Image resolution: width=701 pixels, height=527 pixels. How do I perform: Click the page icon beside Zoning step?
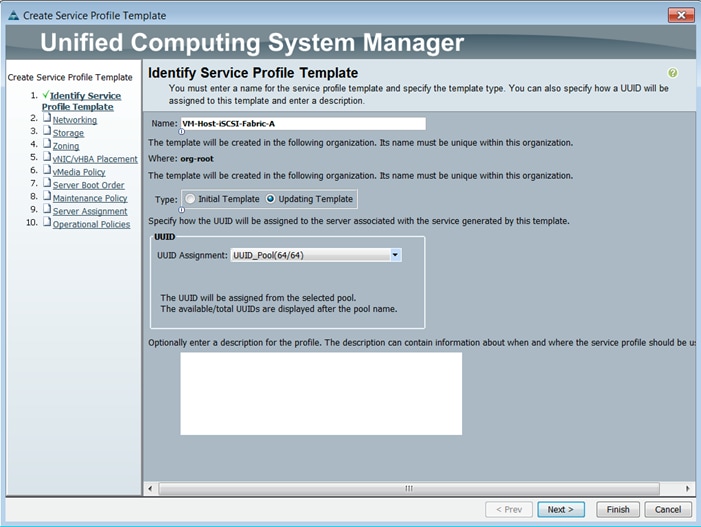(x=47, y=144)
